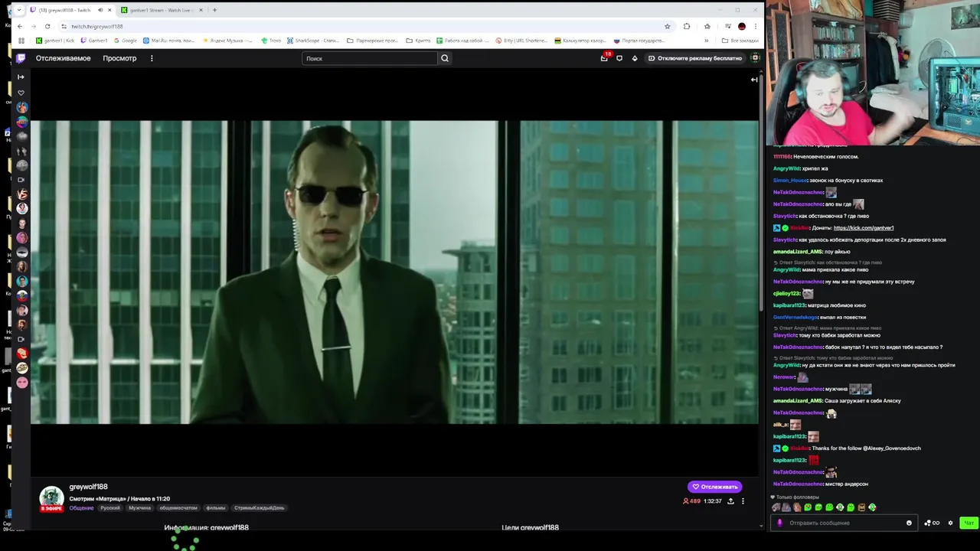The height and width of the screenshot is (551, 980).
Task: Open greywolf188 channel avatar
Action: tap(51, 498)
